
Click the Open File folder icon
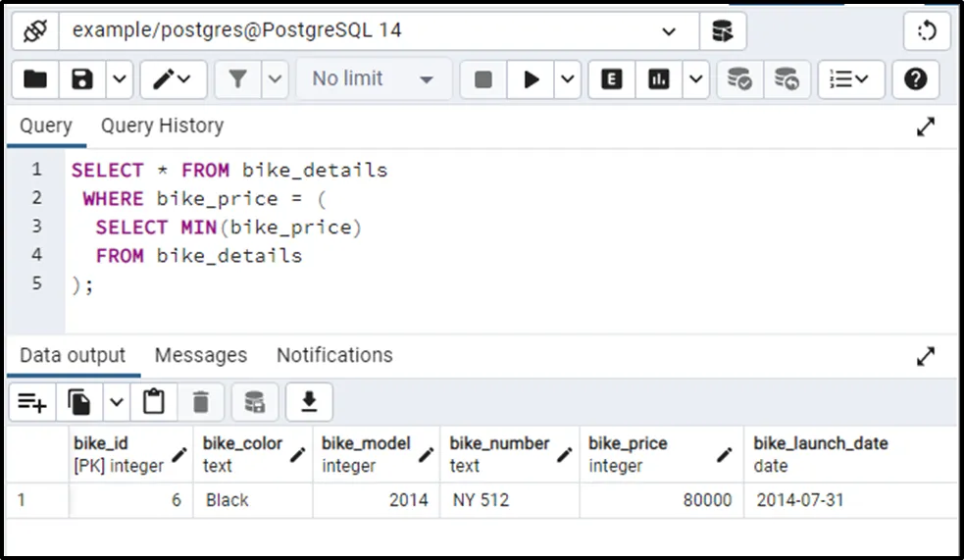[35, 79]
